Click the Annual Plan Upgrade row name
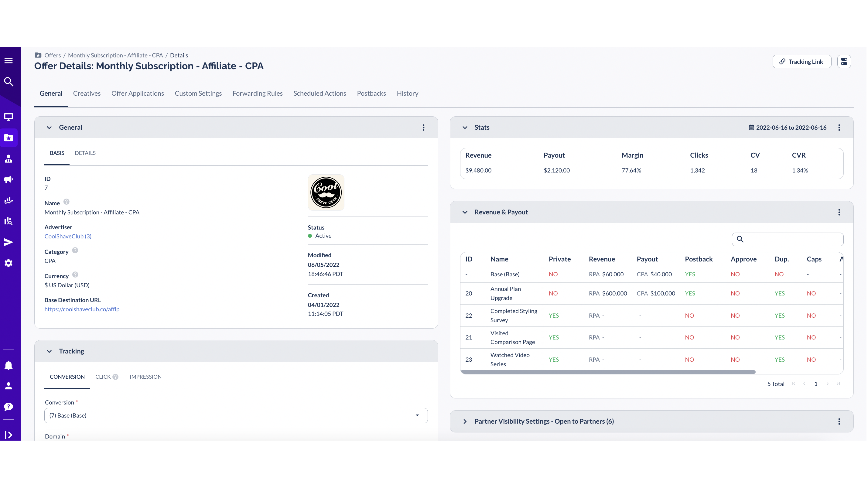The width and height of the screenshot is (868, 488). (x=505, y=294)
